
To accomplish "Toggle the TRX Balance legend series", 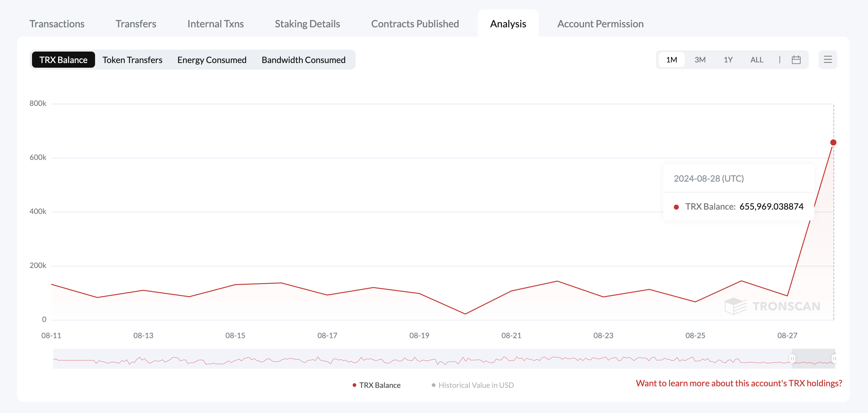I will 377,385.
